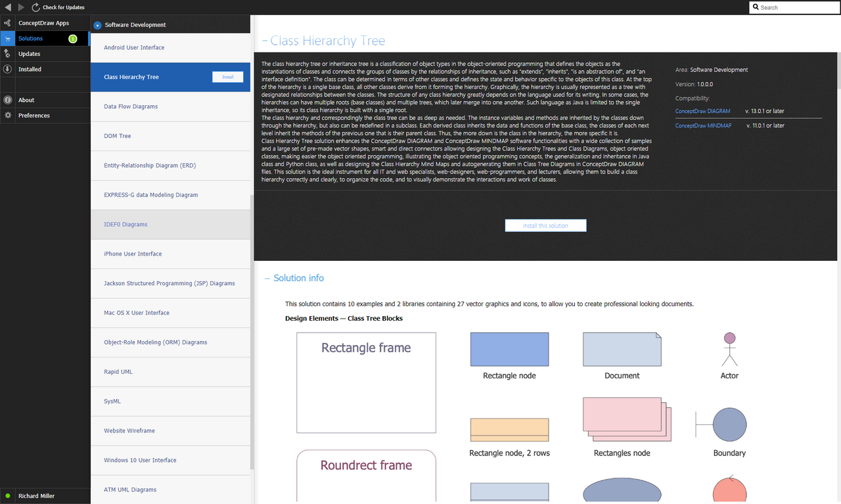Click the Updates sidebar icon
Viewport: 841px width, 504px height.
[7, 54]
